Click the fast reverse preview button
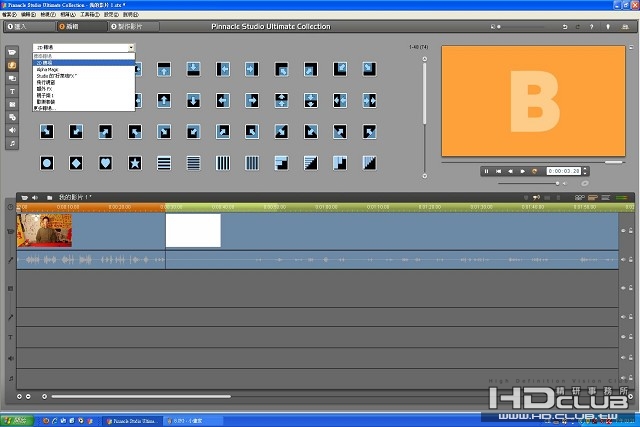The height and width of the screenshot is (427, 640). click(x=510, y=171)
